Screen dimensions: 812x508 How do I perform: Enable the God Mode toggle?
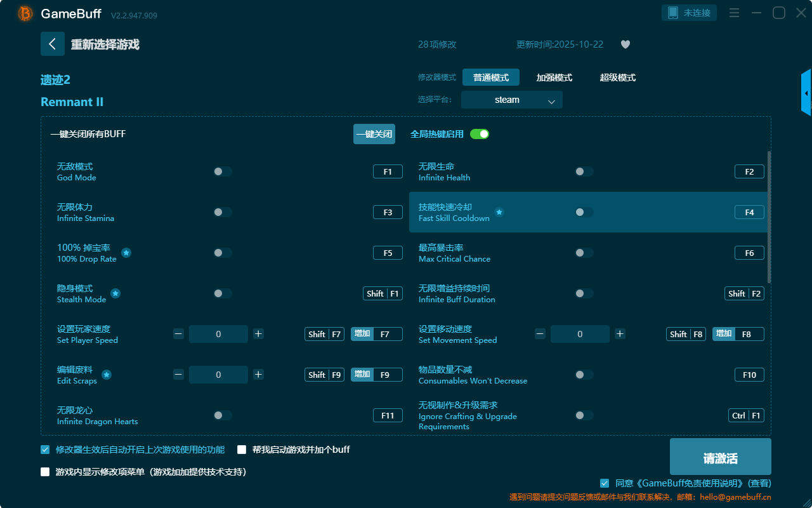pos(223,171)
